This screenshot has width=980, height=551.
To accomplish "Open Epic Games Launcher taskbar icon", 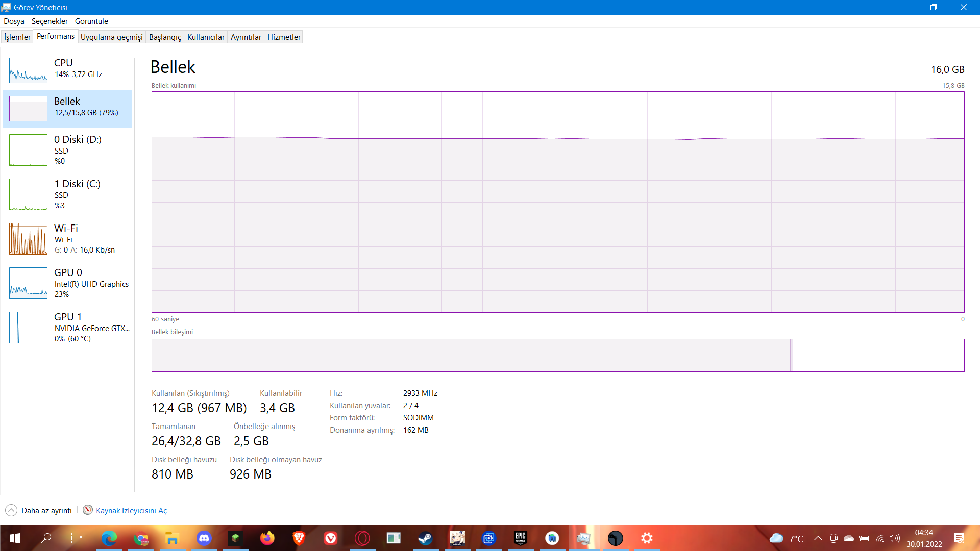I will pyautogui.click(x=520, y=538).
